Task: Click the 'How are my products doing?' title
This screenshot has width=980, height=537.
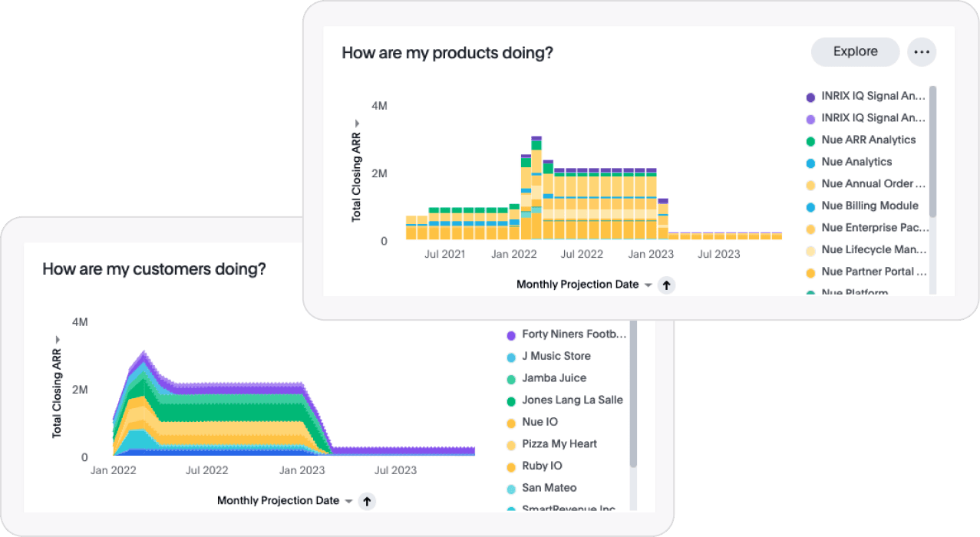Action: point(447,53)
